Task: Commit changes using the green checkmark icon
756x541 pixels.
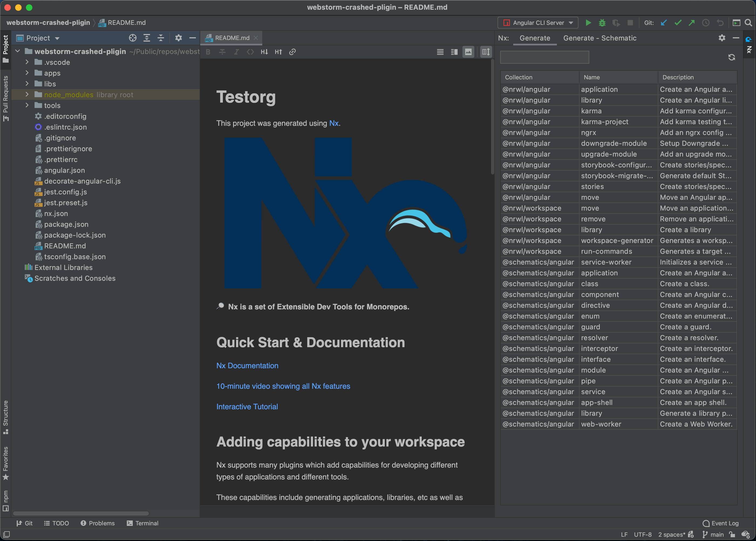Action: click(x=678, y=23)
